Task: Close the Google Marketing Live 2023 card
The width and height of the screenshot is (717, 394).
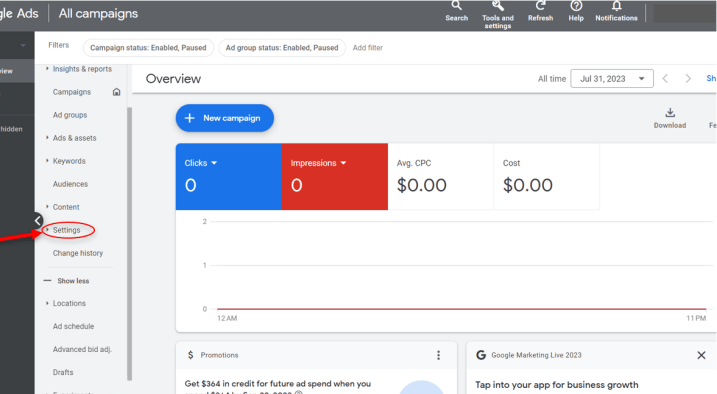Action: click(701, 355)
